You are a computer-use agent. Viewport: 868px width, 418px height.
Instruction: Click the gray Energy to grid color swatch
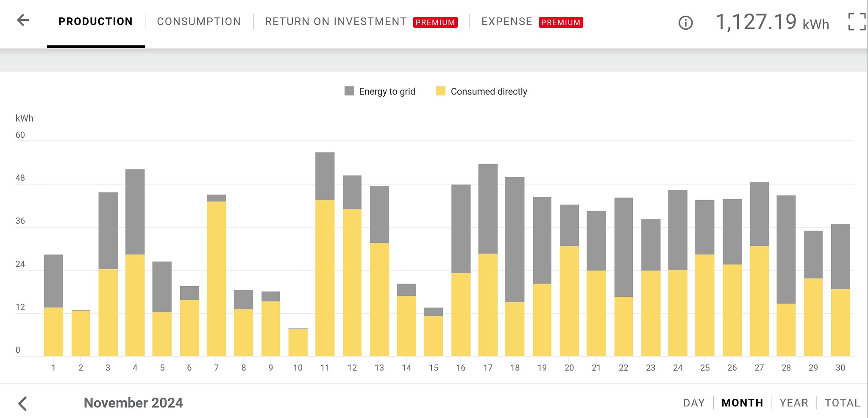coord(349,91)
